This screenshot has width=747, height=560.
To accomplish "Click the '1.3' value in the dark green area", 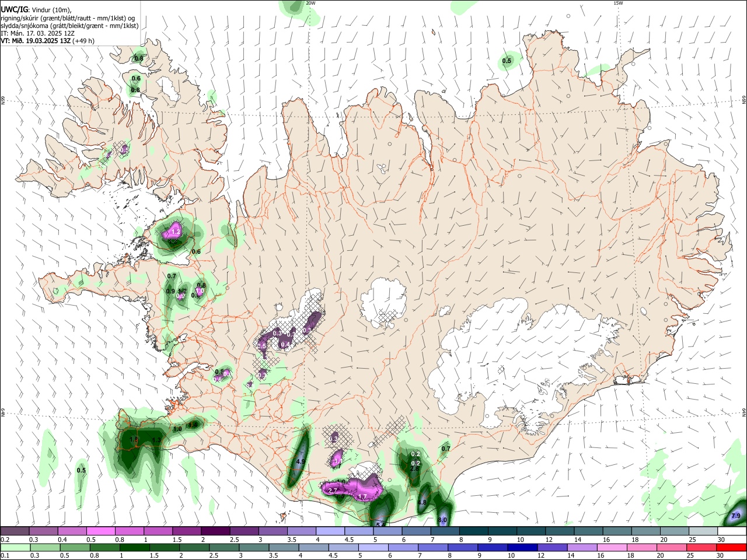I will click(156, 440).
